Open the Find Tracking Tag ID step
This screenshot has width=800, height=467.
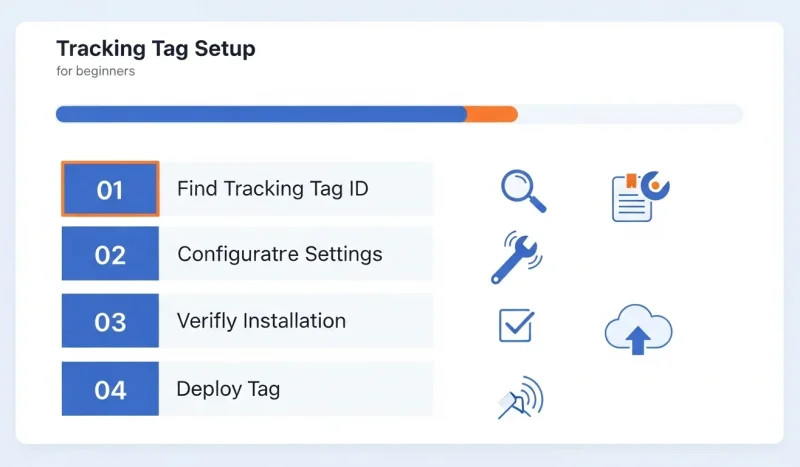tap(273, 189)
